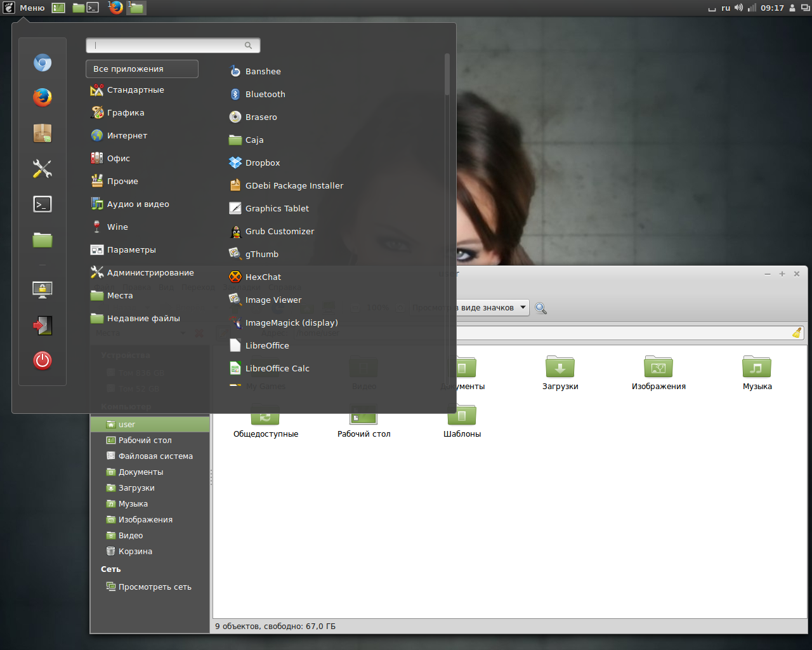812x650 pixels.
Task: Open GDebi Package Installer
Action: (x=286, y=185)
